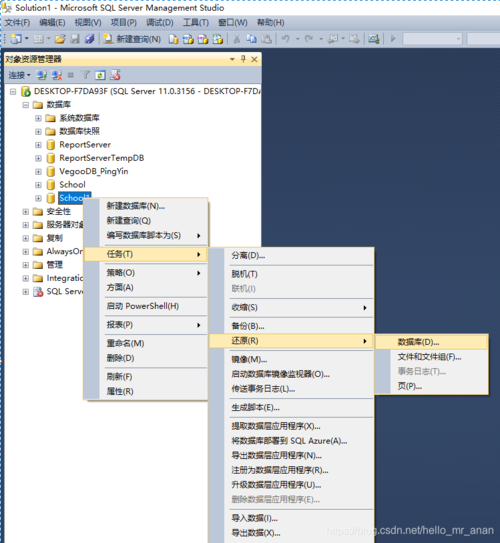
Task: Choose 属性(R) from context menu
Action: click(146, 392)
